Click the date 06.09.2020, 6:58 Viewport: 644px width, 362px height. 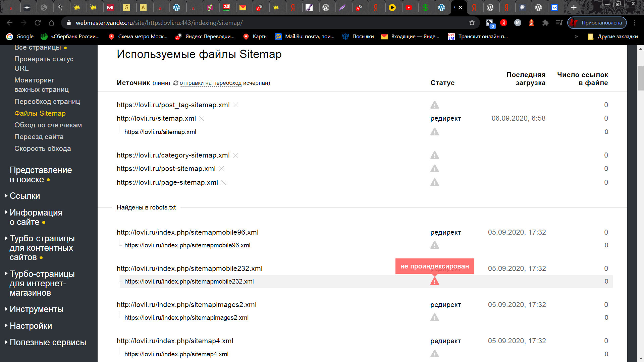(519, 118)
